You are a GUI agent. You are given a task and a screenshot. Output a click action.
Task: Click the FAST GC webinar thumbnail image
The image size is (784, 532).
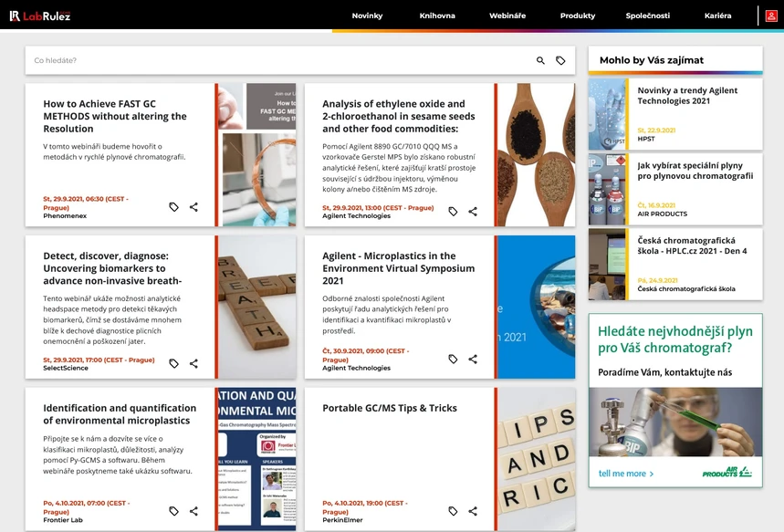click(257, 154)
